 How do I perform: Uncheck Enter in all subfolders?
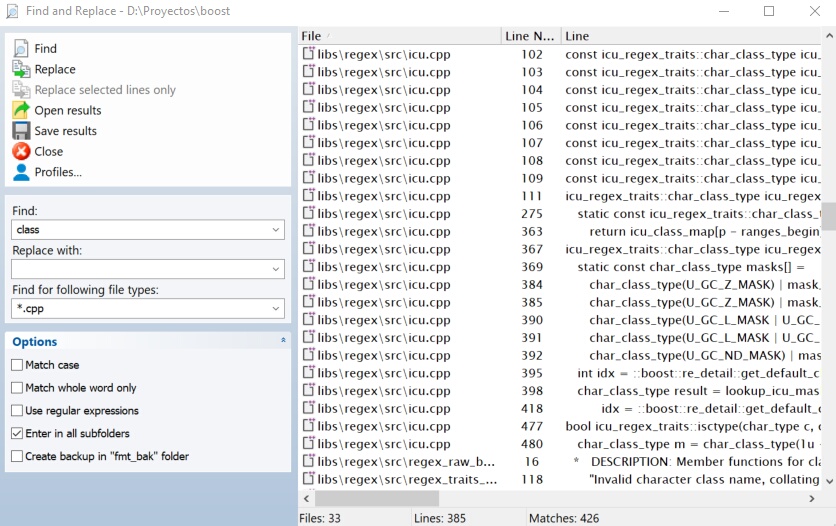[17, 433]
